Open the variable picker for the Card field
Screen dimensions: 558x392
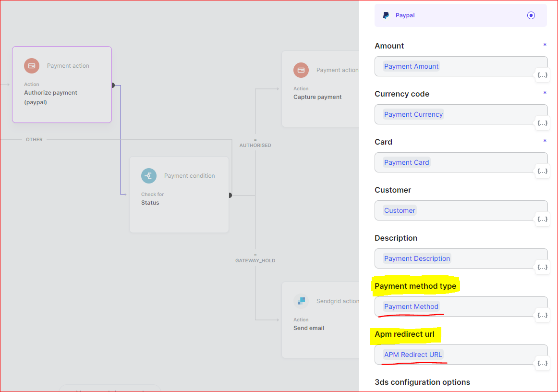tap(542, 171)
